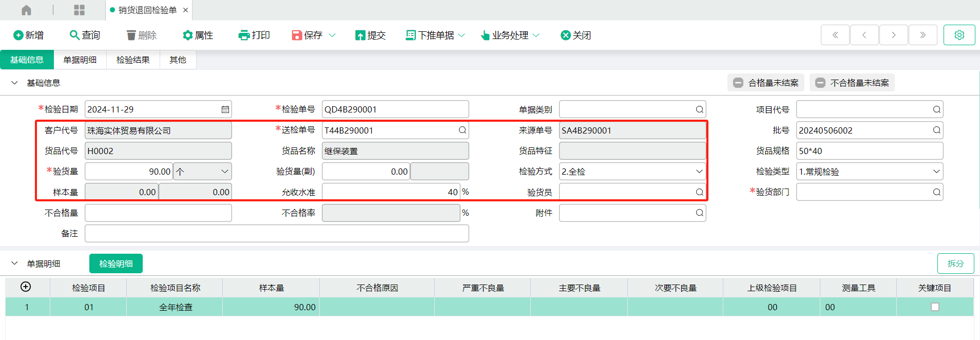Click the 删除 trash button
980x340 pixels.
pos(141,35)
